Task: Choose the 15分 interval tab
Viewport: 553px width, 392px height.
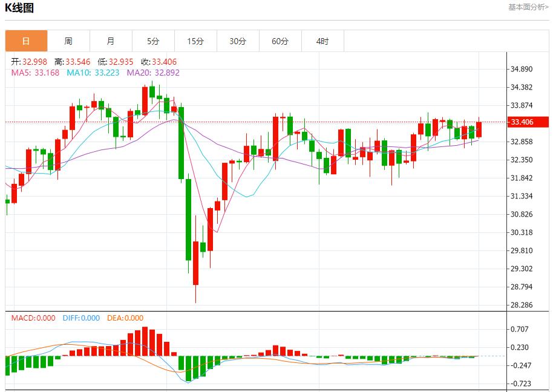Action: pos(195,41)
